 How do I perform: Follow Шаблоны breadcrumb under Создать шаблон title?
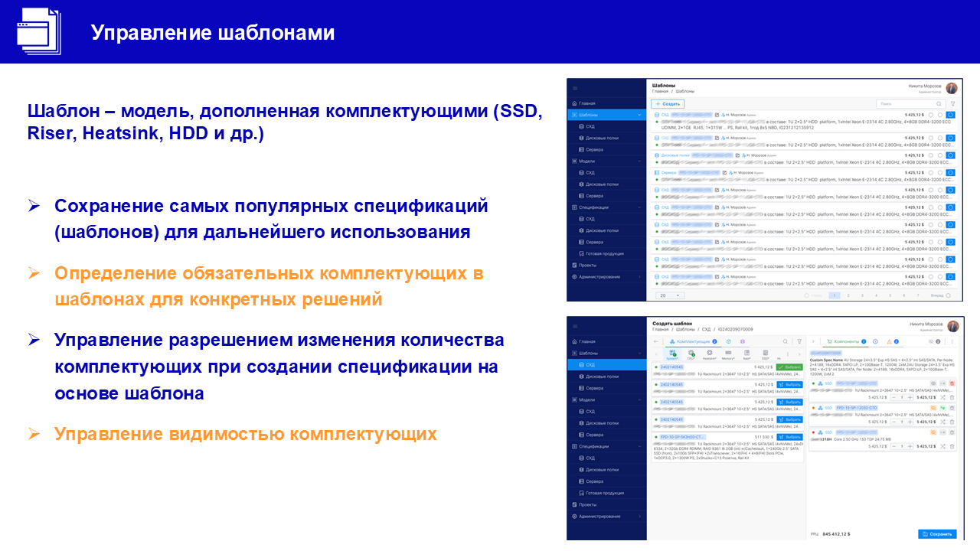685,329
